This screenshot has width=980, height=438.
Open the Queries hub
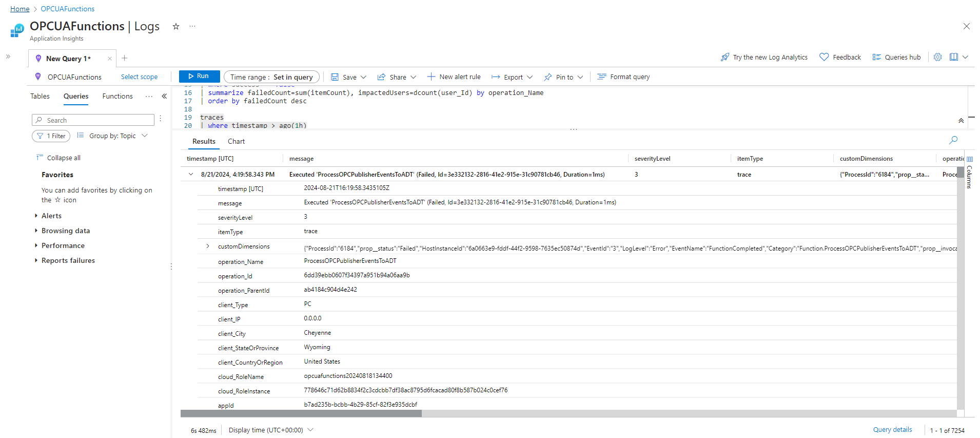click(896, 57)
